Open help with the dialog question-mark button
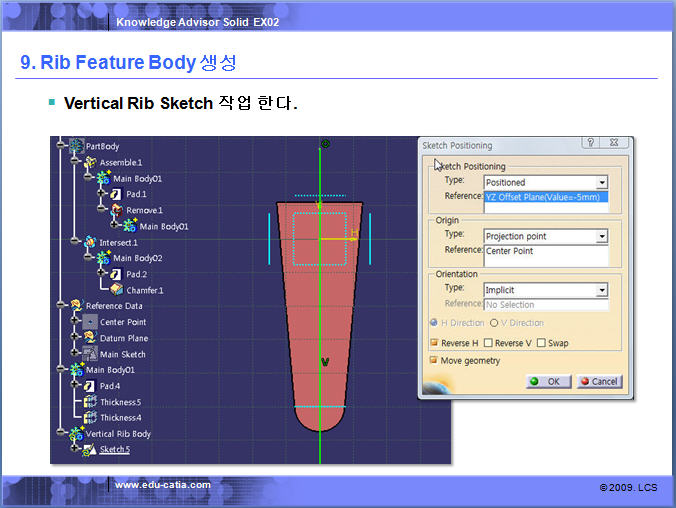The width and height of the screenshot is (676, 508). (591, 144)
